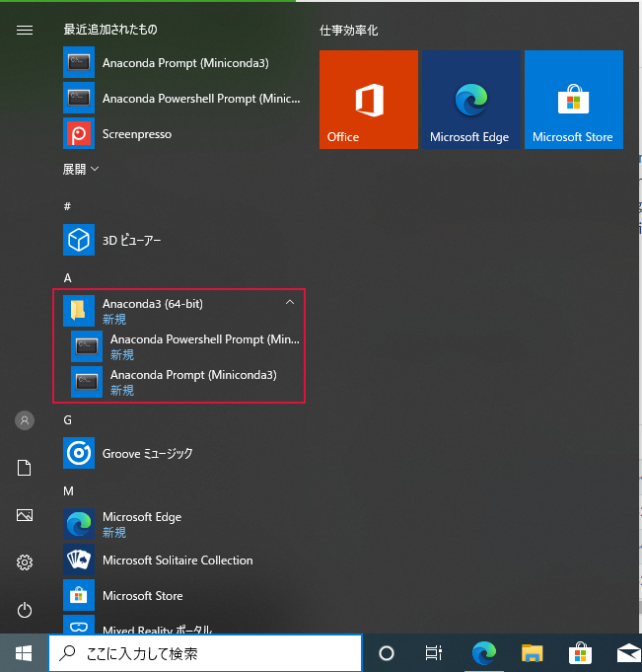Click the 3D ビューアー cube icon
642x672 pixels.
click(x=79, y=240)
